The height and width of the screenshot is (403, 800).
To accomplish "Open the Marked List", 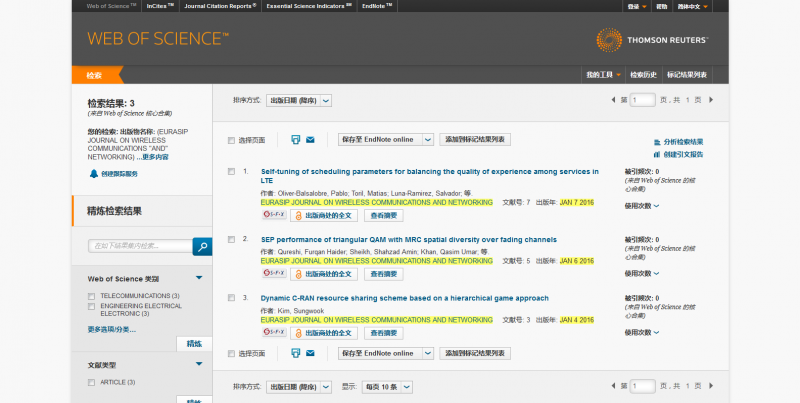I will pyautogui.click(x=687, y=75).
